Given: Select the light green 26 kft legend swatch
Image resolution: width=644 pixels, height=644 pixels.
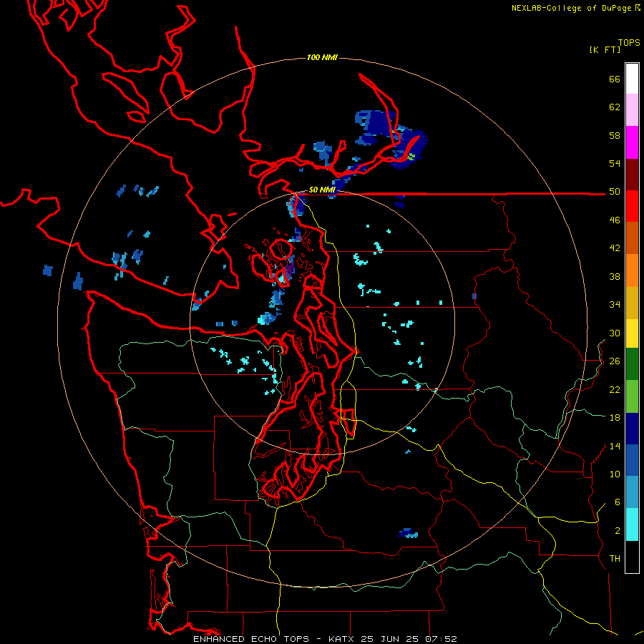Looking at the screenshot, I should pyautogui.click(x=632, y=396).
